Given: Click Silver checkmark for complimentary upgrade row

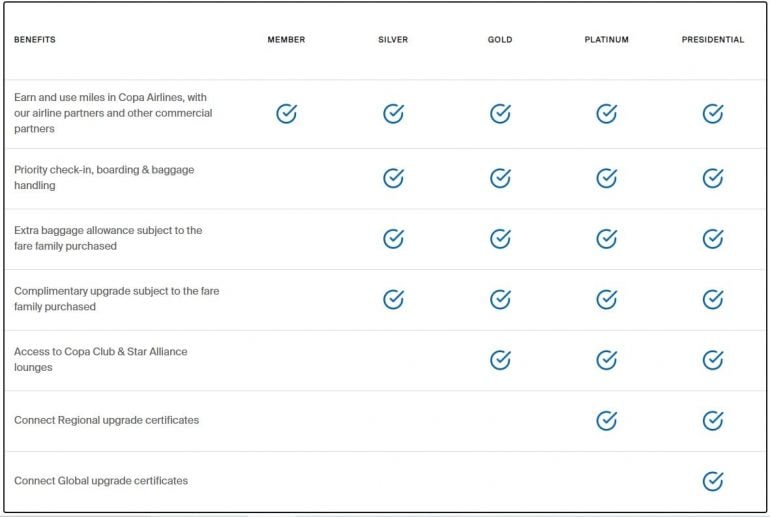Looking at the screenshot, I should [x=393, y=299].
